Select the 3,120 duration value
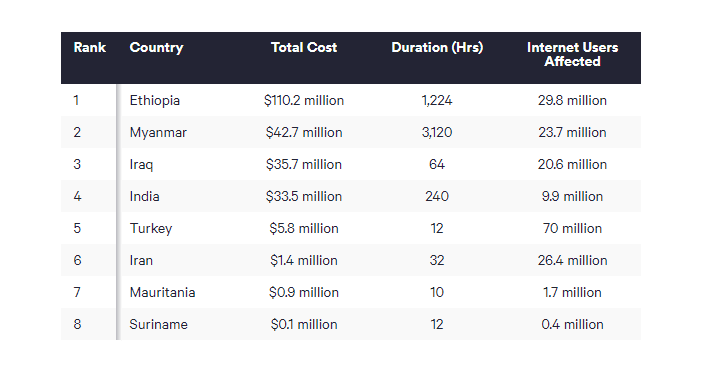The width and height of the screenshot is (720, 372). click(x=437, y=133)
